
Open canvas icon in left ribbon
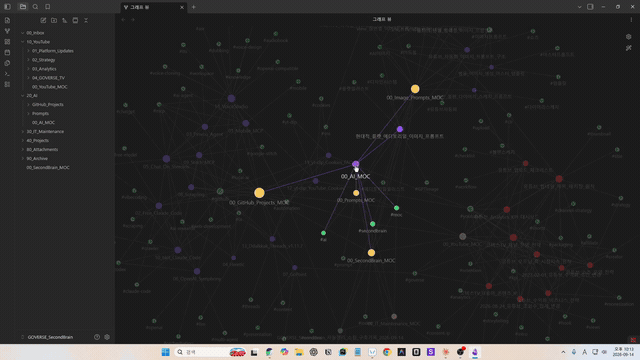coord(7,42)
